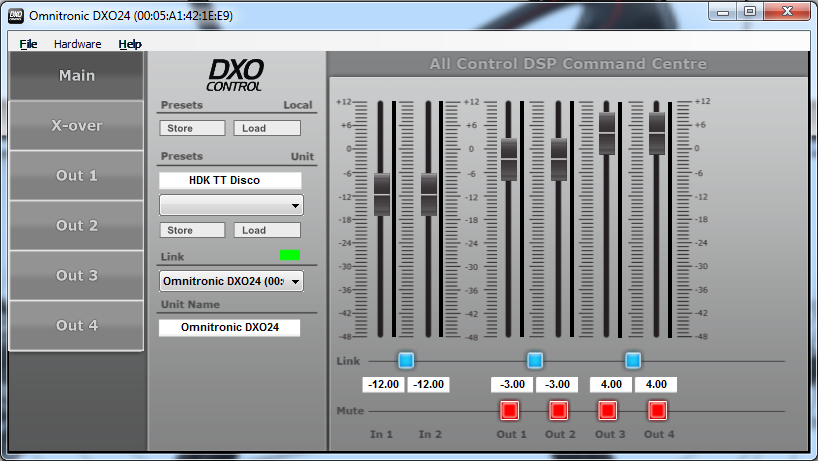819x461 pixels.
Task: Mute the Out 3 channel
Action: 607,410
